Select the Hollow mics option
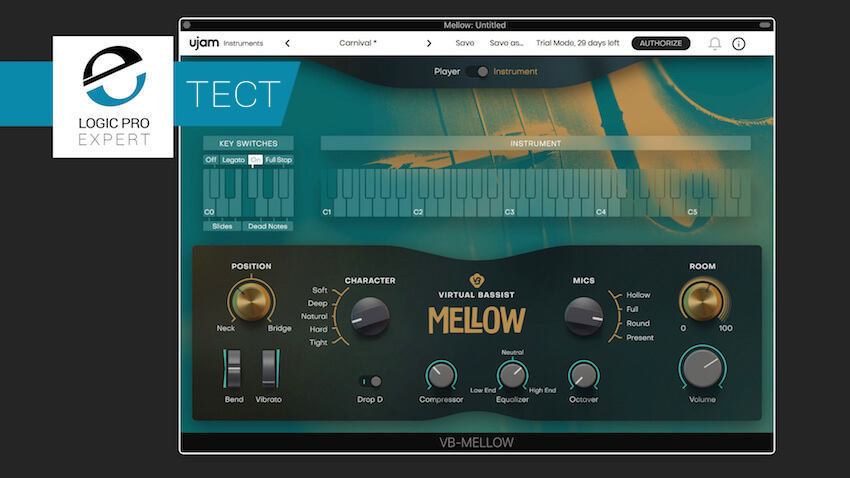Image resolution: width=850 pixels, height=478 pixels. (638, 295)
